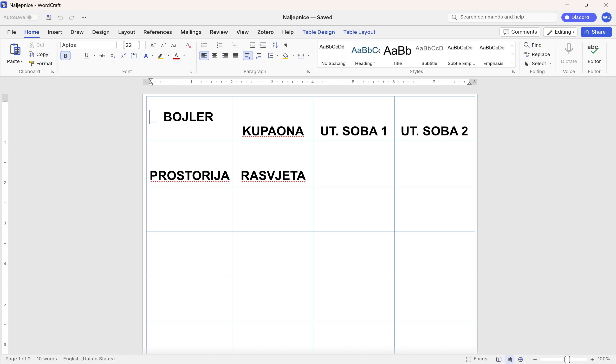Screen dimensions: 616x364
Task: Open the Layout tab
Action: (x=126, y=32)
